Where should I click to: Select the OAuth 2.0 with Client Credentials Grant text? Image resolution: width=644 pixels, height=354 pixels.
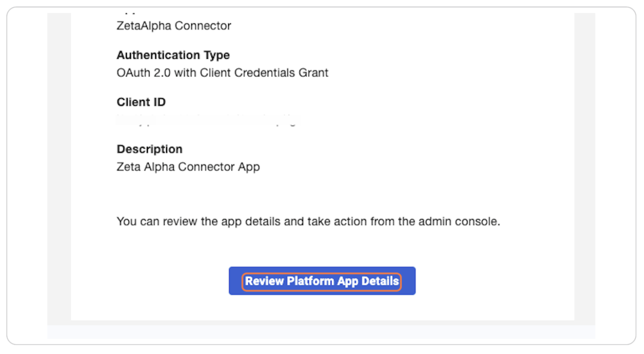tap(222, 72)
